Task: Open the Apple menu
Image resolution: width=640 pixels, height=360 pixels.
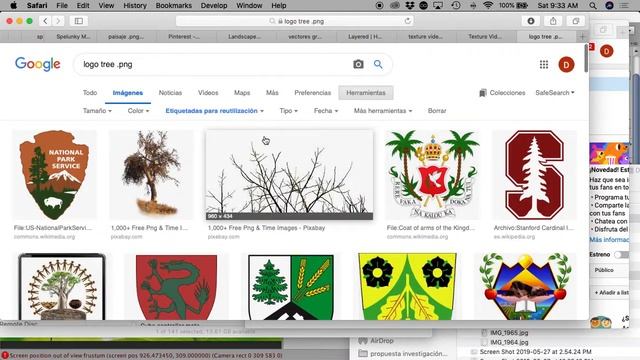Action: click(x=13, y=5)
